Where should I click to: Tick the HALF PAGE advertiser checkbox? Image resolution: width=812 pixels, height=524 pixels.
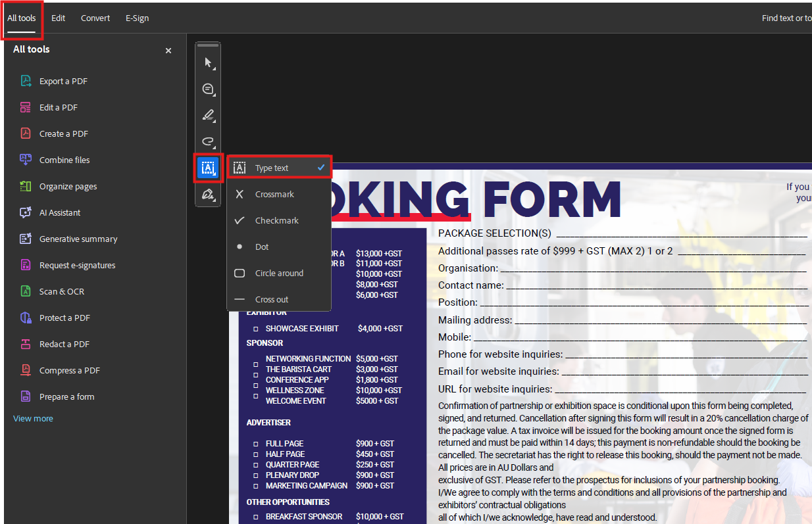(256, 454)
